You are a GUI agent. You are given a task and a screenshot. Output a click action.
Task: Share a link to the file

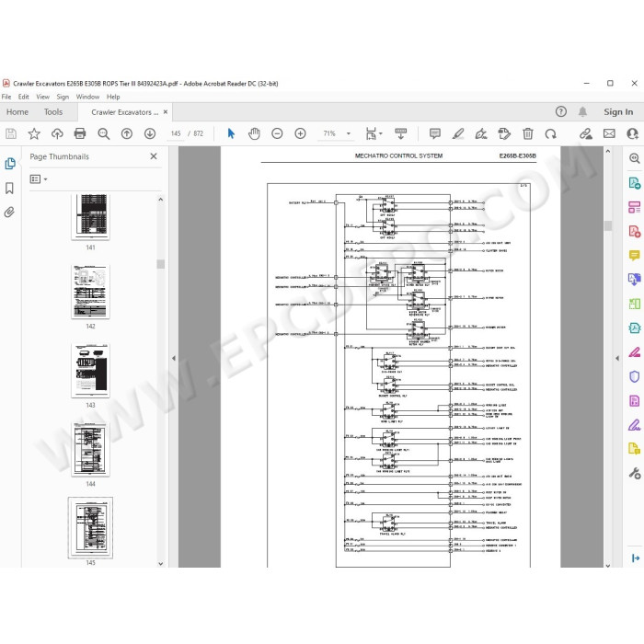(x=586, y=133)
